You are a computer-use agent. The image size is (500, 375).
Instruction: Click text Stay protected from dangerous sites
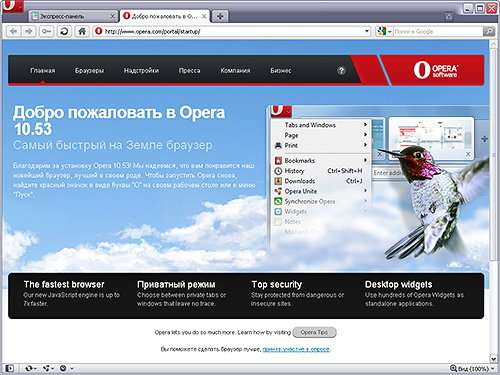click(297, 299)
